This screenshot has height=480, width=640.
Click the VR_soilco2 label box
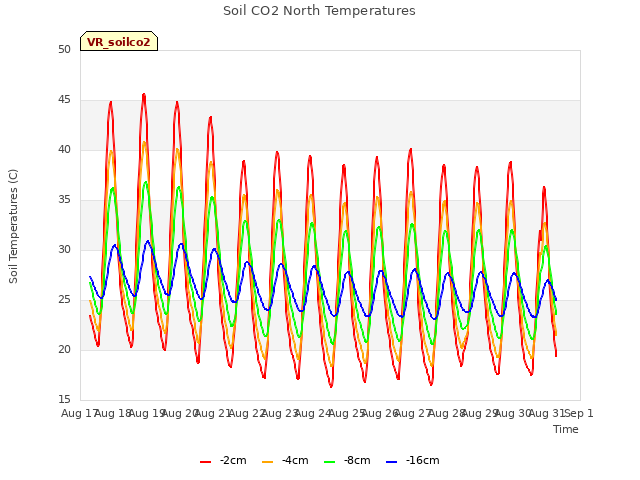coord(119,41)
